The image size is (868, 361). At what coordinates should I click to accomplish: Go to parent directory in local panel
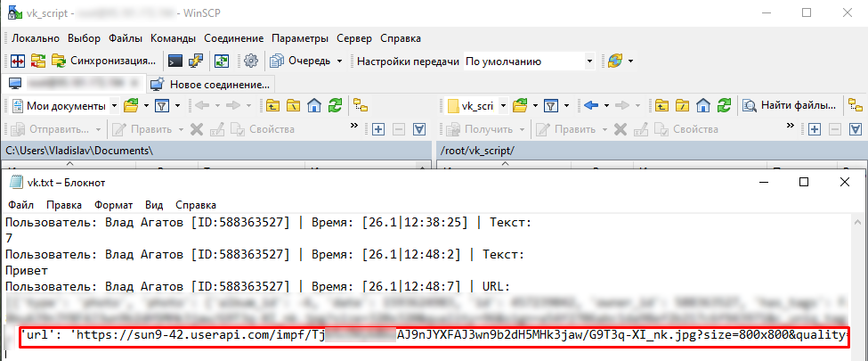pos(272,105)
